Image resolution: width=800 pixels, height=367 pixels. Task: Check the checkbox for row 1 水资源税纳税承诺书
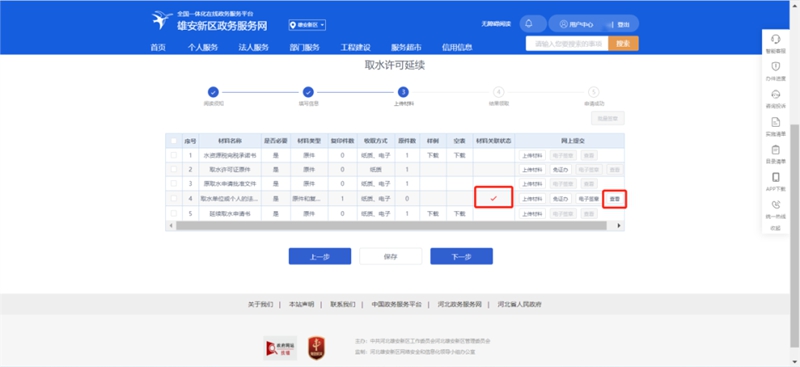click(x=174, y=155)
